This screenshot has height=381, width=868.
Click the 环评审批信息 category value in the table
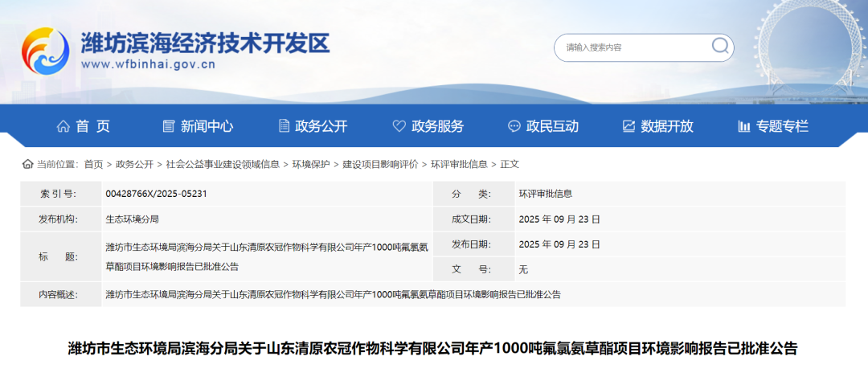(x=545, y=194)
